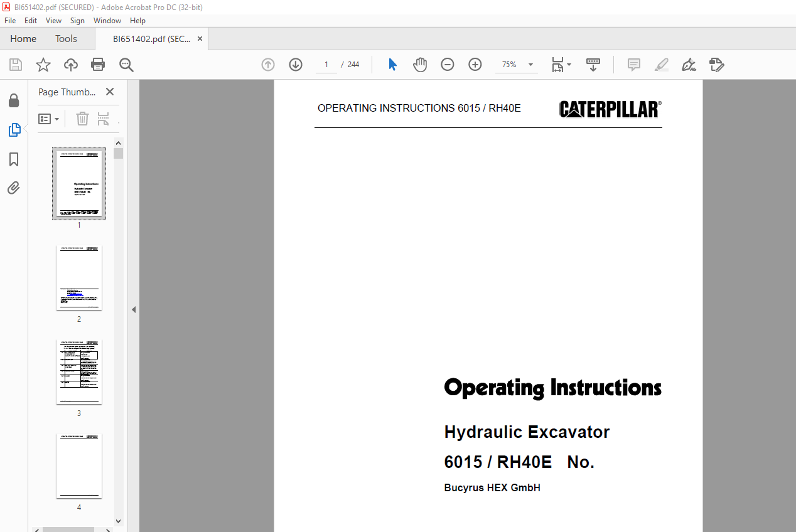This screenshot has height=532, width=796.
Task: Zoom in with plus icon
Action: point(475,65)
